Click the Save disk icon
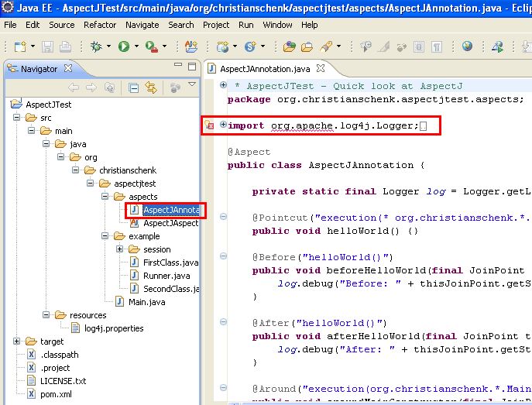 tap(47, 46)
